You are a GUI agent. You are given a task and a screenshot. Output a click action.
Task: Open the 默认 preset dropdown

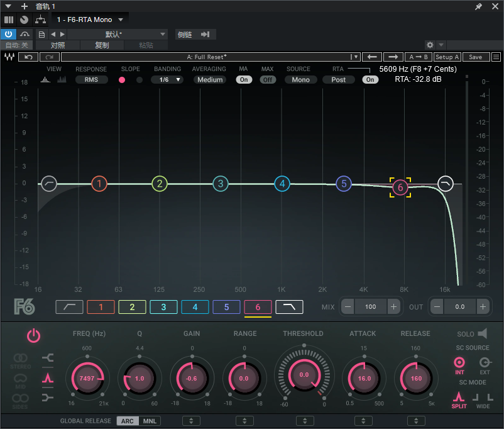click(x=118, y=34)
